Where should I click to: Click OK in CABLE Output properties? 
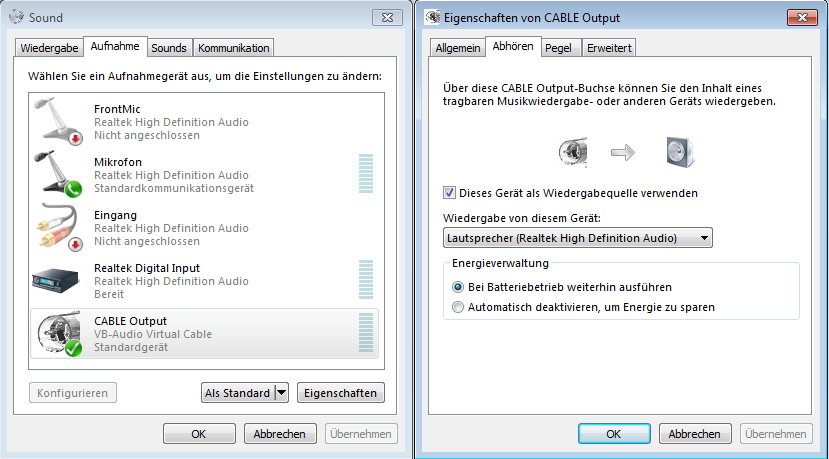click(614, 434)
